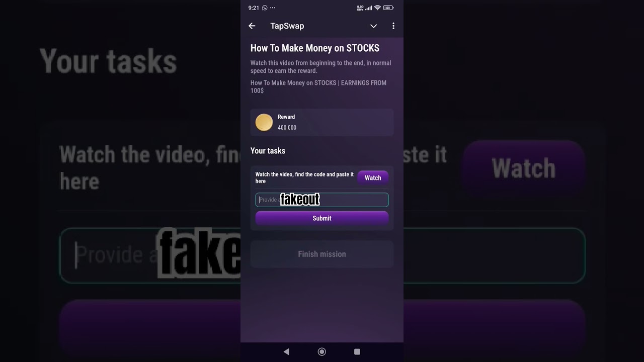Tap the WhatsApp notification icon in status bar
This screenshot has width=644, height=362.
(x=265, y=8)
